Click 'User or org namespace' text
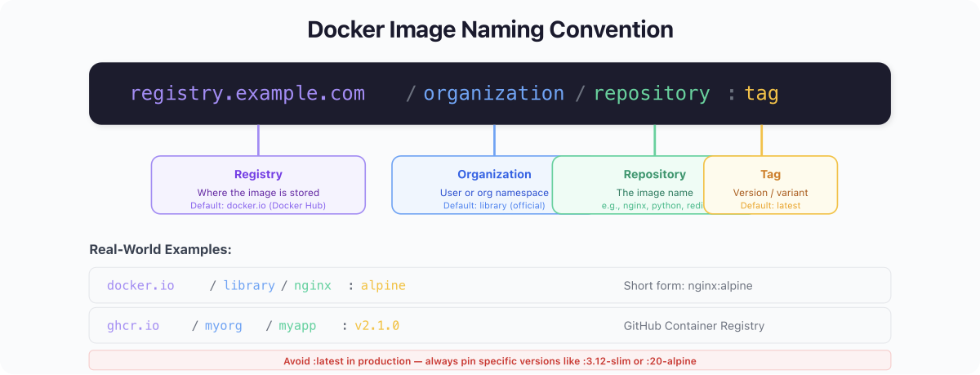The width and height of the screenshot is (980, 375). pyautogui.click(x=494, y=193)
